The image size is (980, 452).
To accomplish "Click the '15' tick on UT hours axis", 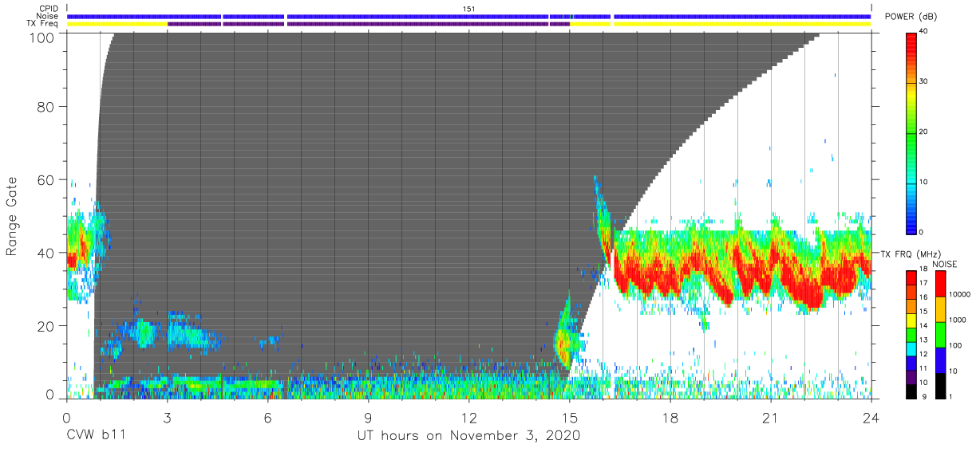I will pos(569,418).
